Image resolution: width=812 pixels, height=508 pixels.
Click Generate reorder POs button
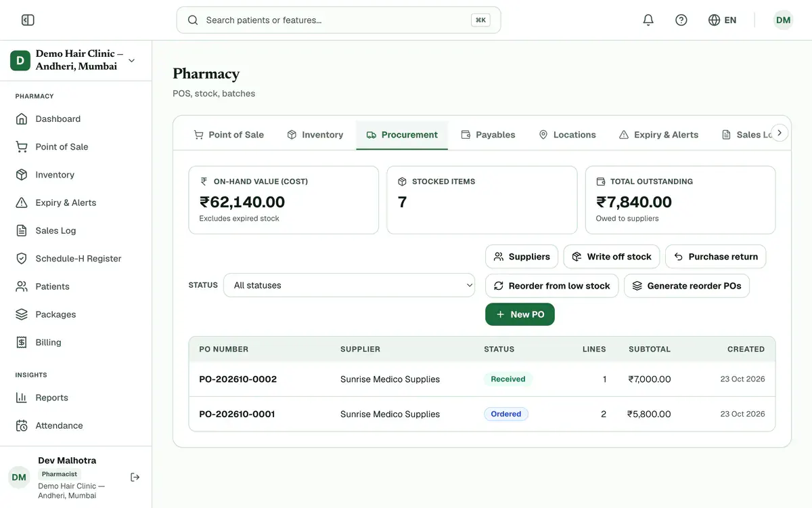[x=687, y=286]
